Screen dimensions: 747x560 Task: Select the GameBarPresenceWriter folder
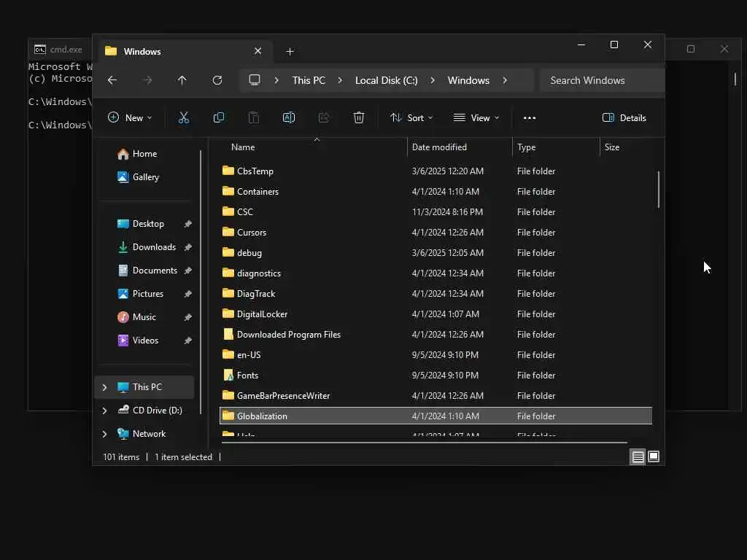[x=436, y=396]
